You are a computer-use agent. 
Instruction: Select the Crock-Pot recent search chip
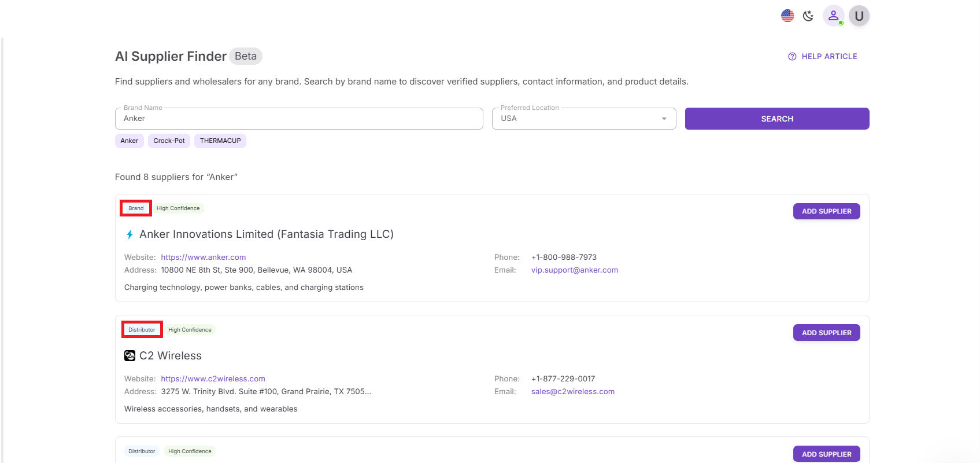point(169,141)
